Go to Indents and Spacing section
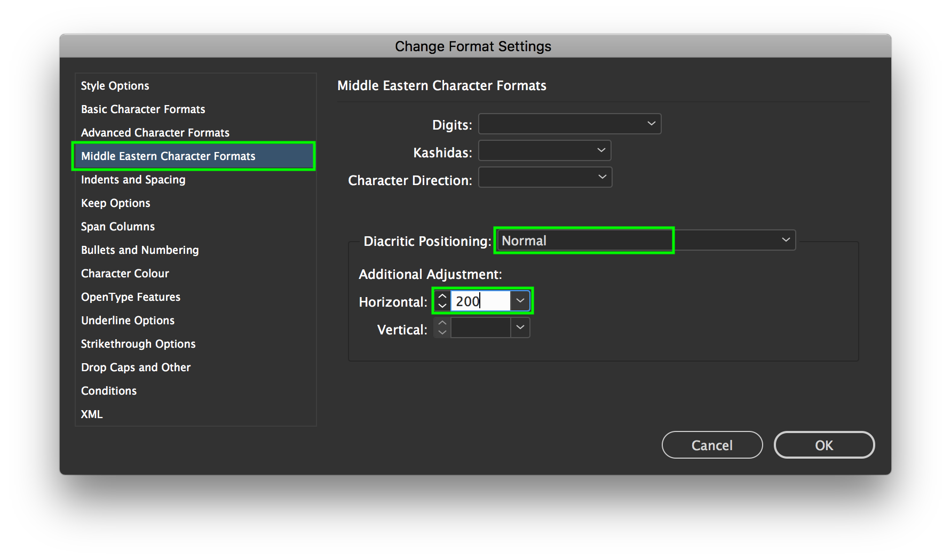 coord(133,180)
